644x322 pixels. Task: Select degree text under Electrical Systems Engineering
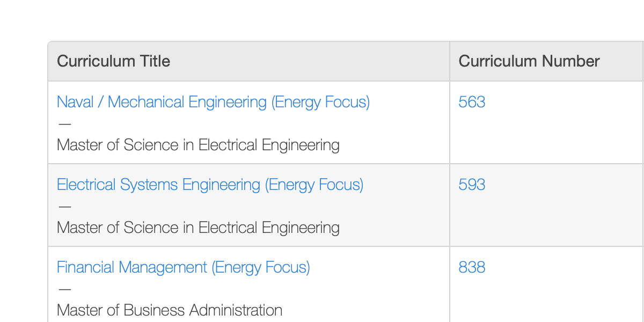[x=198, y=228]
